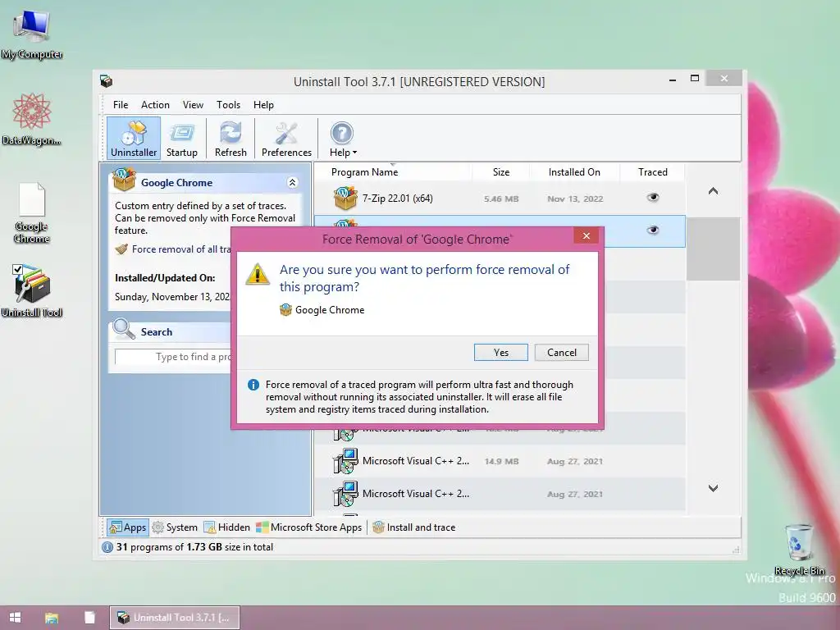This screenshot has height=630, width=840.
Task: Select the 7-Zip 22.01 (x64) row
Action: (500, 199)
